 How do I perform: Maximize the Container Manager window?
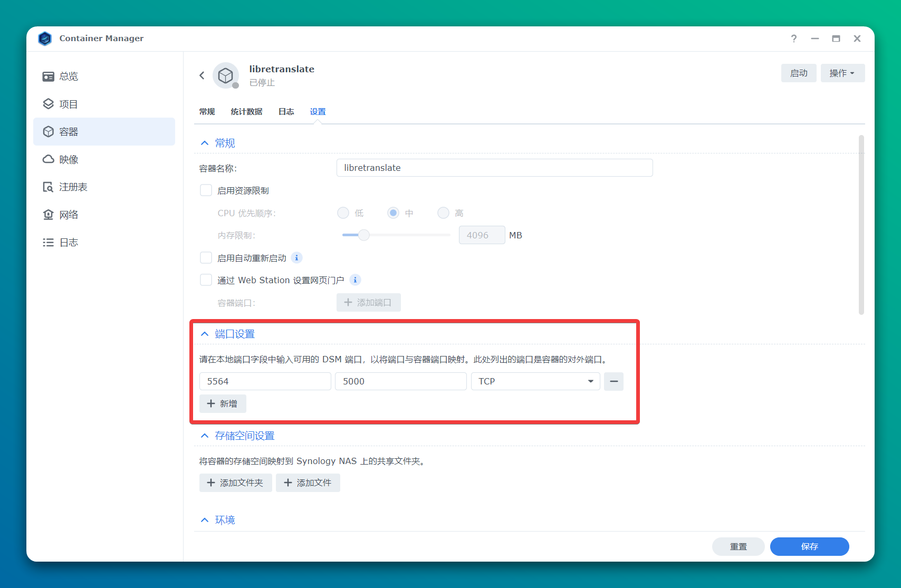(x=836, y=38)
